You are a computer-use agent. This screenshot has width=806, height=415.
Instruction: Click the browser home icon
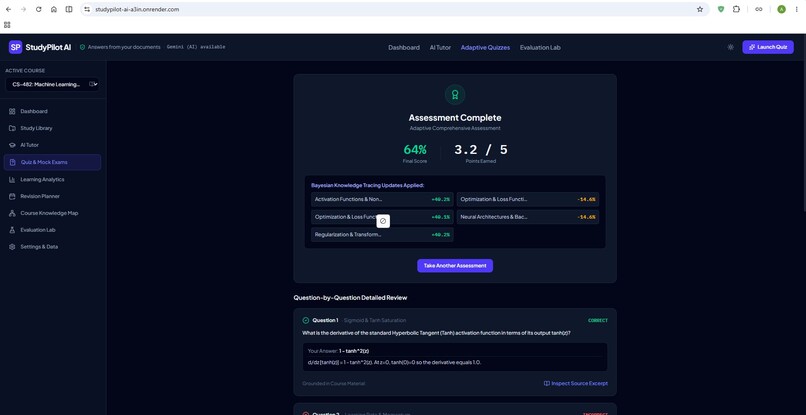tap(53, 9)
